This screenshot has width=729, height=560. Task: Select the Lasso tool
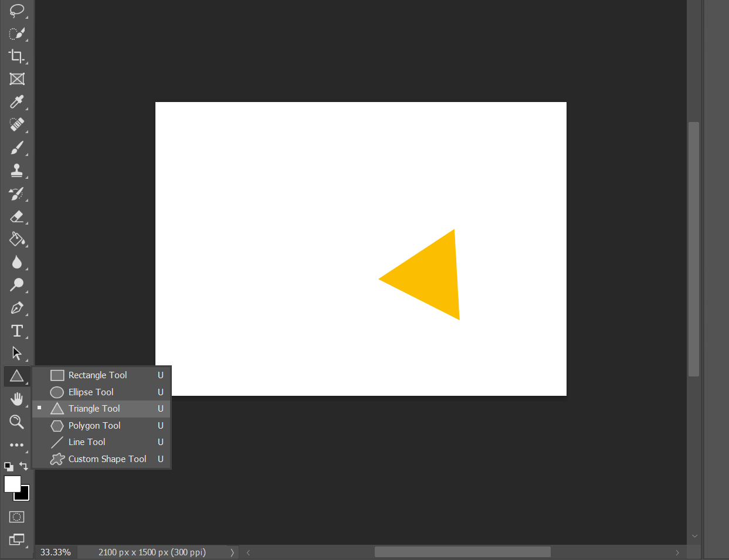click(17, 11)
